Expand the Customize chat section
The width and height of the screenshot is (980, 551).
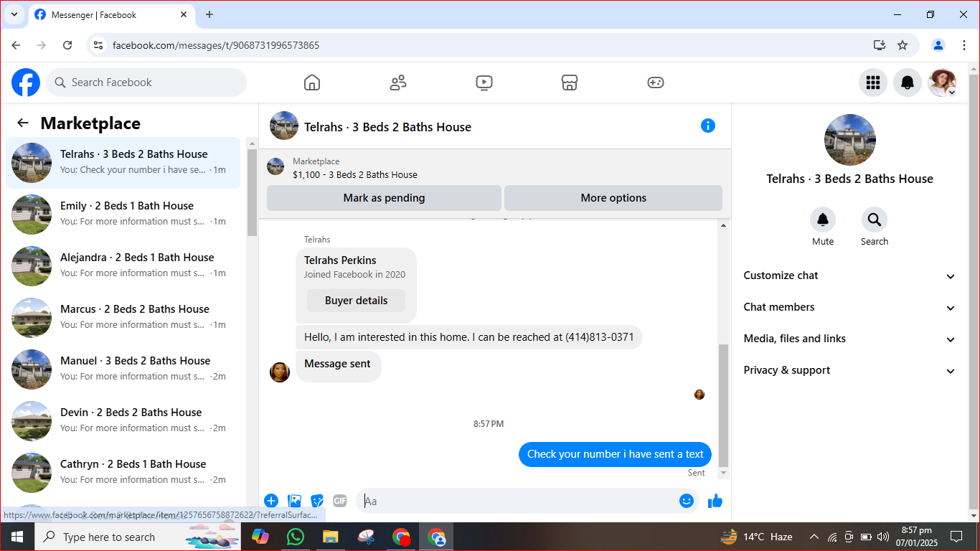pyautogui.click(x=849, y=275)
